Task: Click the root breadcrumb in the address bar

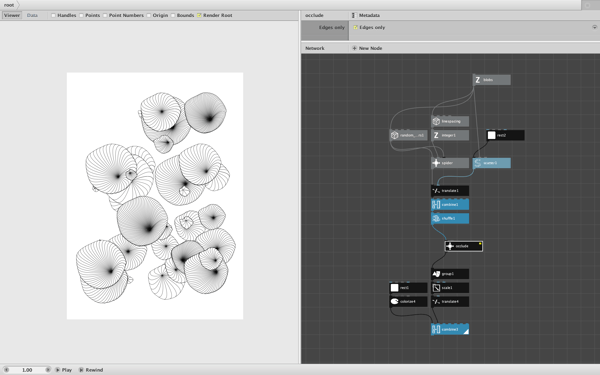Action: (x=9, y=5)
